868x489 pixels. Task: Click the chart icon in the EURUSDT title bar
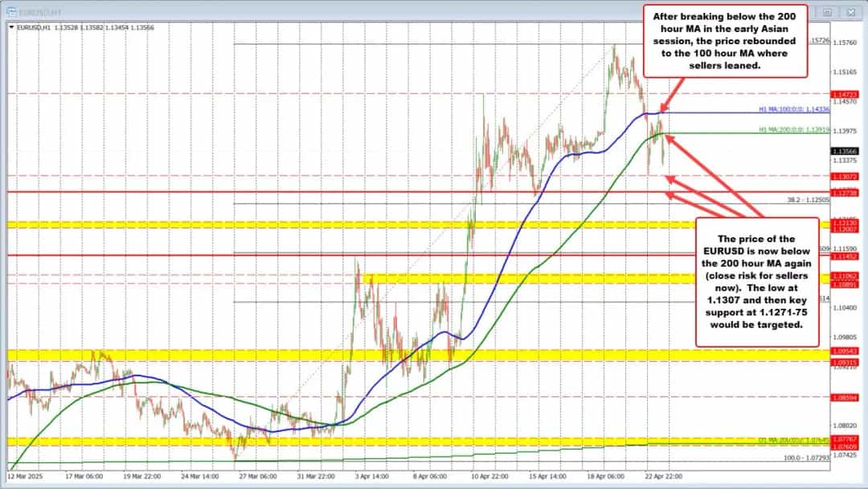pyautogui.click(x=14, y=13)
